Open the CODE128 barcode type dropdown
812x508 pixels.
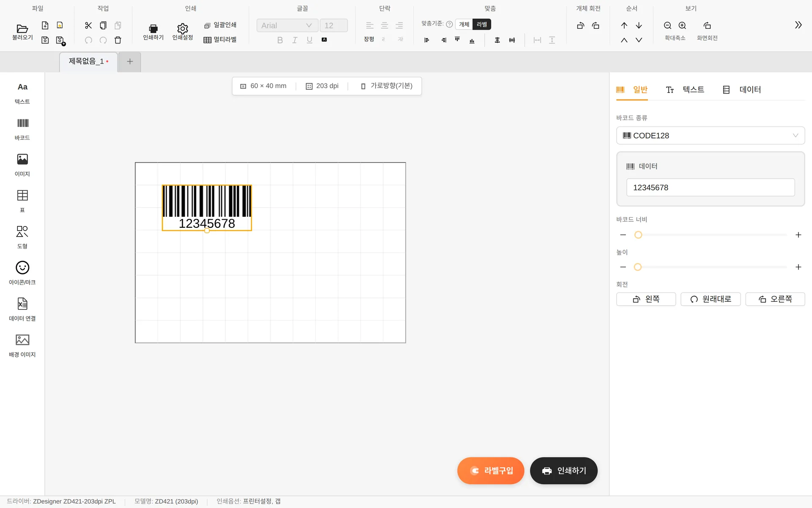point(710,135)
